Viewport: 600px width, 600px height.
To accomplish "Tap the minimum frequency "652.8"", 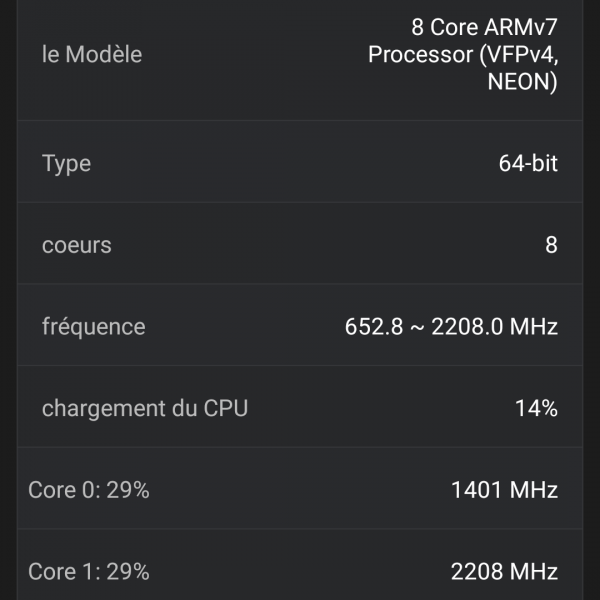I will tap(372, 327).
